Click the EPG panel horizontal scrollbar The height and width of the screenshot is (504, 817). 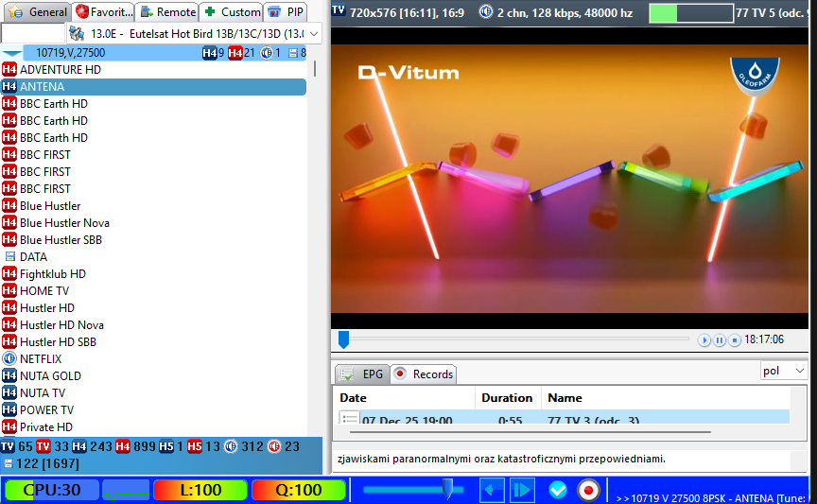coord(530,432)
